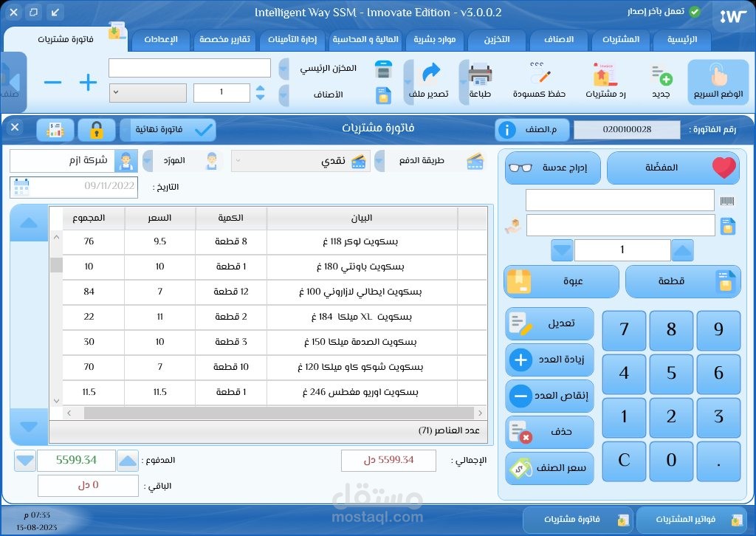Increase quantity with up arrow in item panel
The image size is (756, 536).
[682, 250]
